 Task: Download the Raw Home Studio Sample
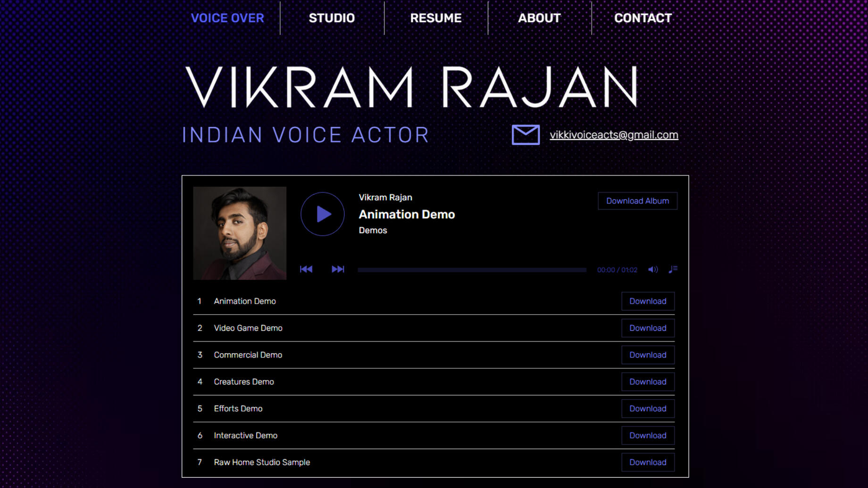(648, 463)
